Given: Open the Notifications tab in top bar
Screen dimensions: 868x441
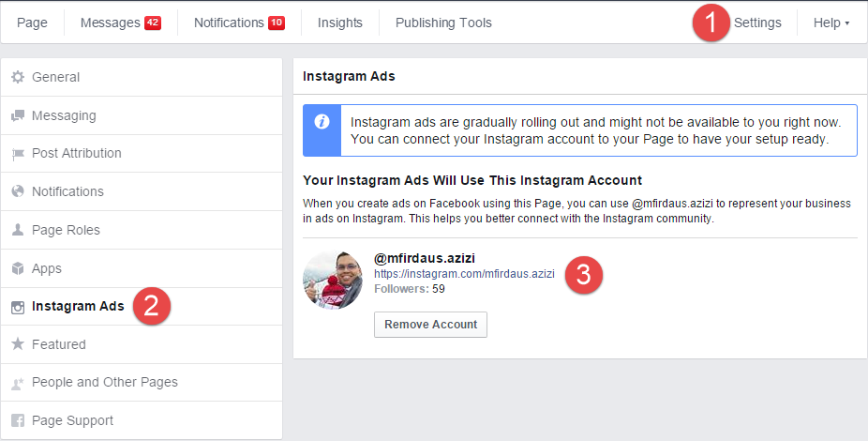Looking at the screenshot, I should 239,23.
